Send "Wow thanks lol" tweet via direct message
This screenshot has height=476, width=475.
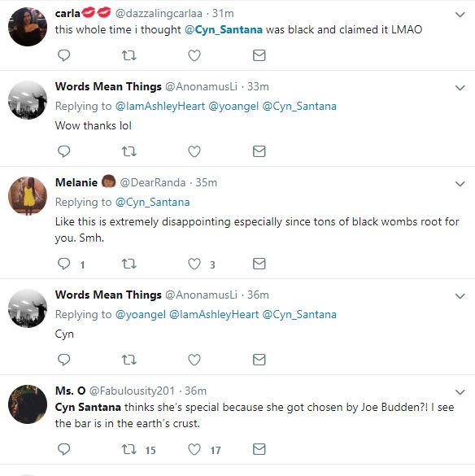click(259, 151)
